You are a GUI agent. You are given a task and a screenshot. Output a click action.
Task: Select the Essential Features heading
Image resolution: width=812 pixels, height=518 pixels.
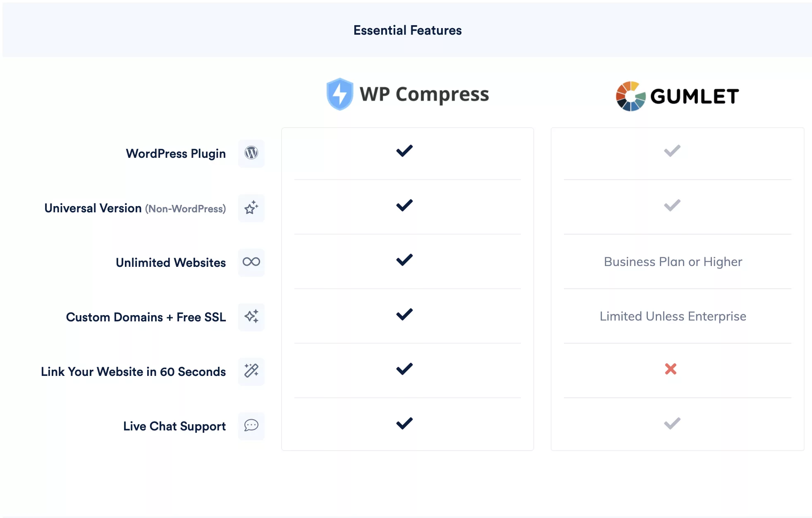pos(407,30)
